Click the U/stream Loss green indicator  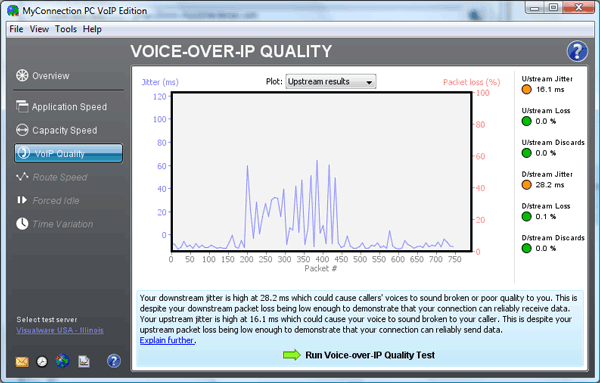pyautogui.click(x=527, y=121)
